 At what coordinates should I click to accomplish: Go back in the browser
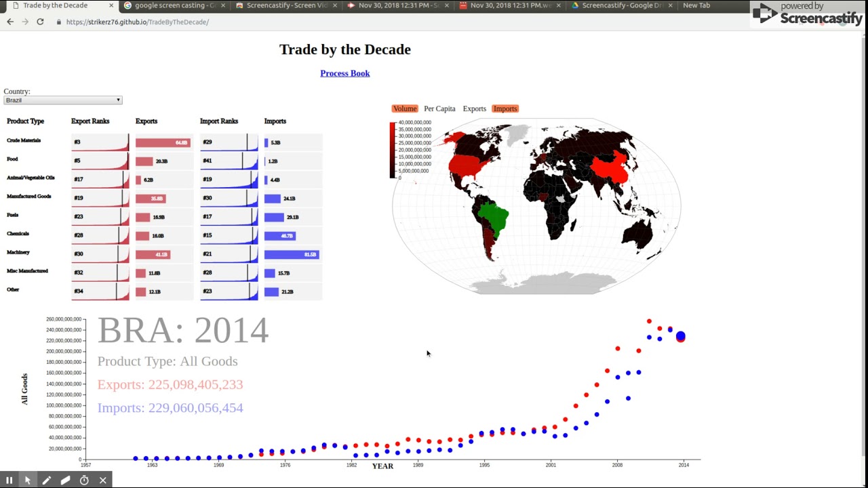[10, 22]
